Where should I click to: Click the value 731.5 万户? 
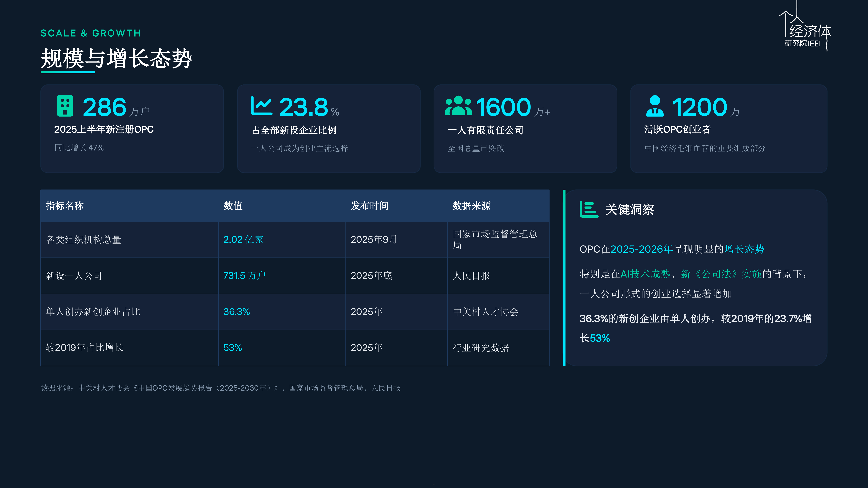click(x=245, y=276)
